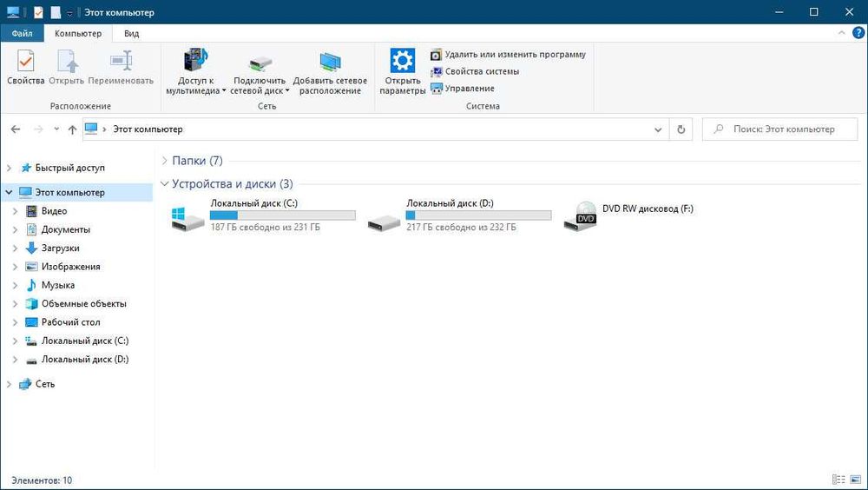Select sidebar Локальный диск (D:)

pyautogui.click(x=85, y=359)
